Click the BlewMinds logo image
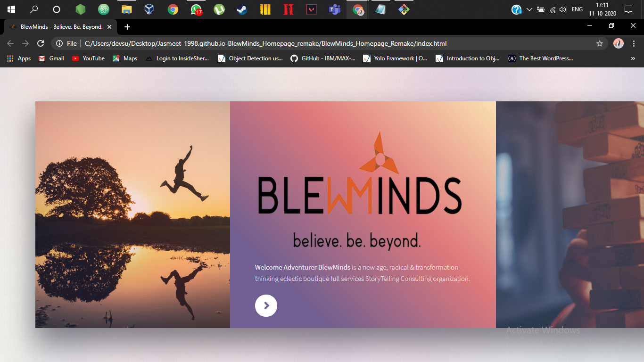Viewport: 644px width, 362px height. [x=360, y=190]
